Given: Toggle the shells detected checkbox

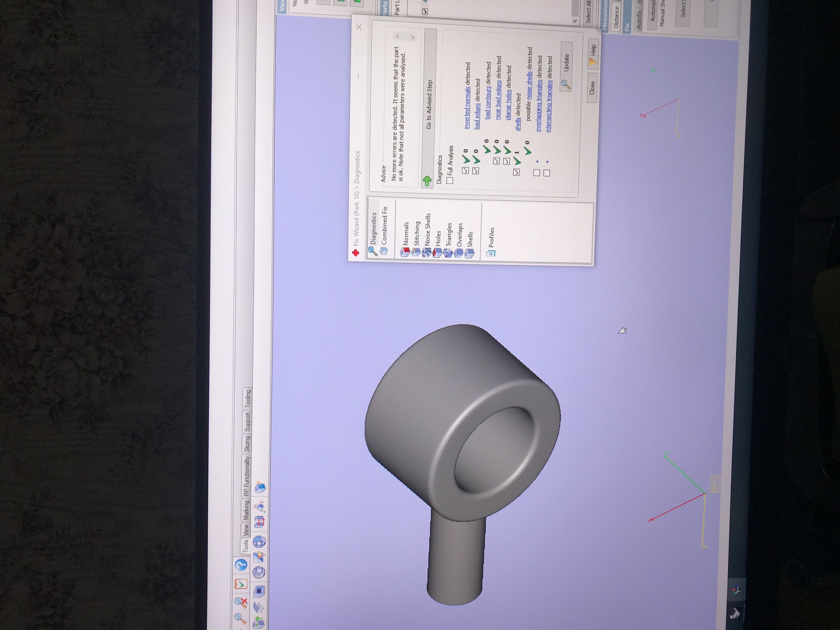Looking at the screenshot, I should tap(516, 172).
